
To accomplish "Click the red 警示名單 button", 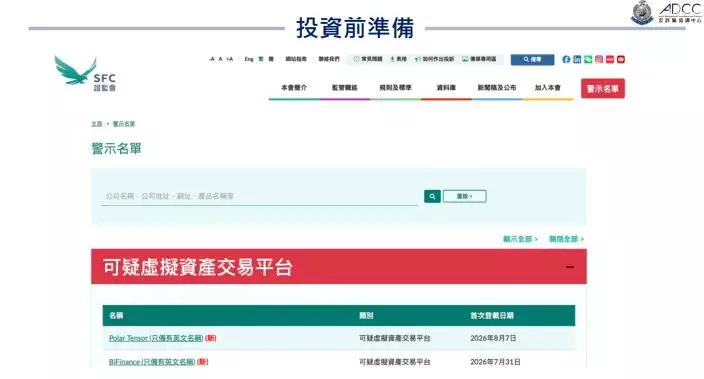I will [603, 88].
